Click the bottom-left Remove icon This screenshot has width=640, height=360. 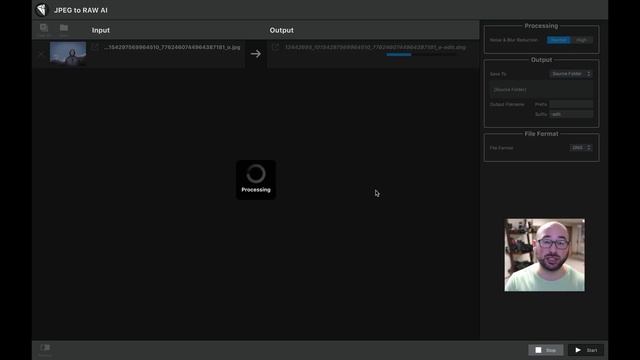(45, 349)
